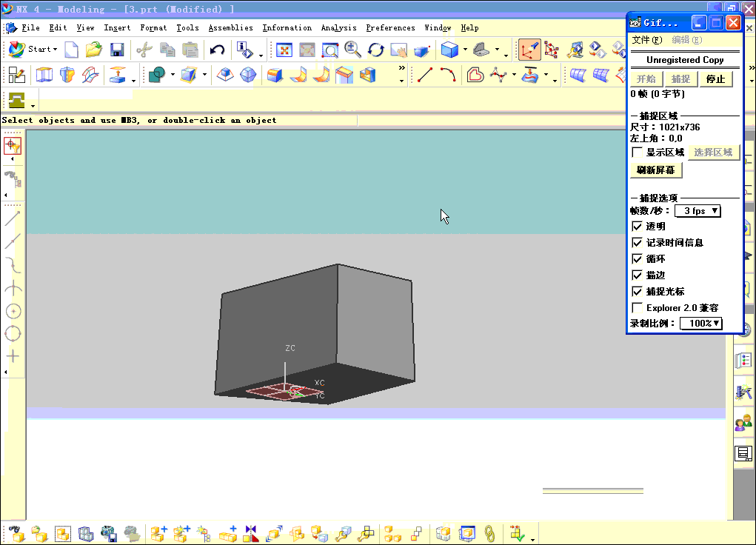Select the Line curve tool
The width and height of the screenshot is (756, 545).
click(x=425, y=75)
